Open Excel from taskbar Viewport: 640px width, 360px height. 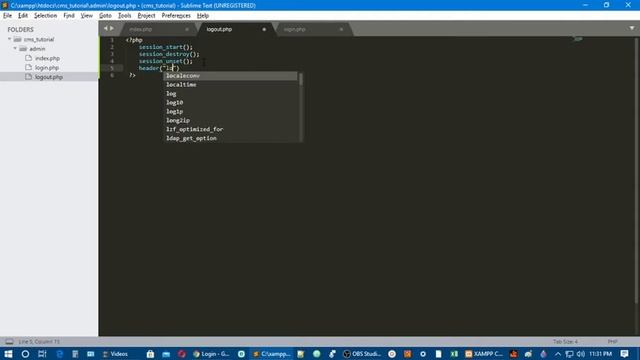(454, 354)
